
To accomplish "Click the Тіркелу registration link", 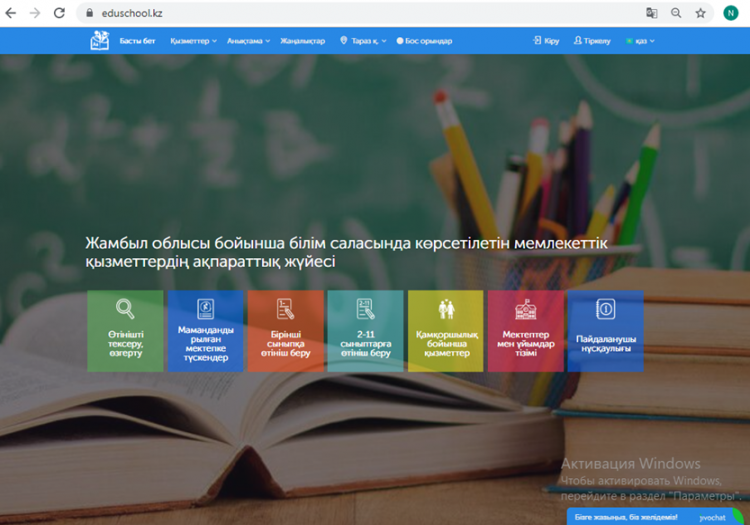I will (592, 41).
